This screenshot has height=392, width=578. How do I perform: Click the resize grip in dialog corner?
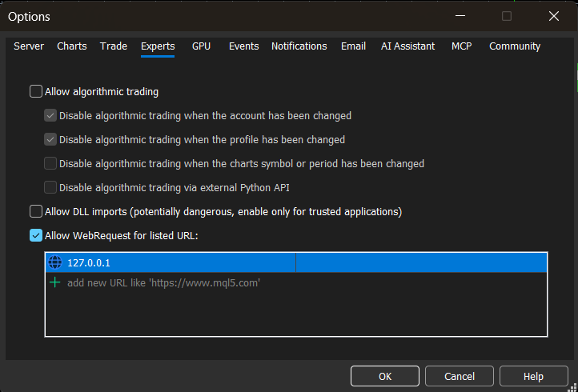[574, 388]
